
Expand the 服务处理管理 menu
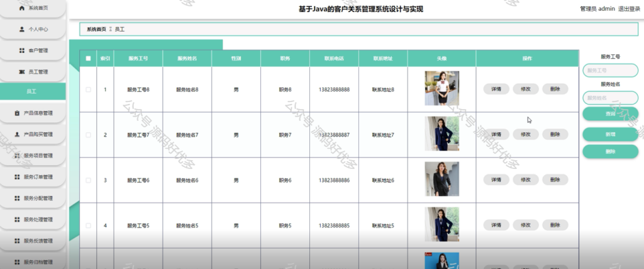33,220
